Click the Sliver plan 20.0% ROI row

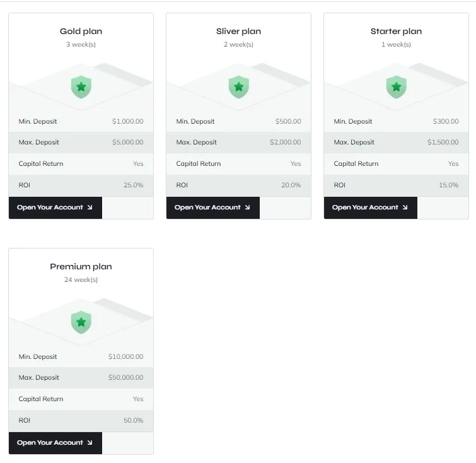238,185
